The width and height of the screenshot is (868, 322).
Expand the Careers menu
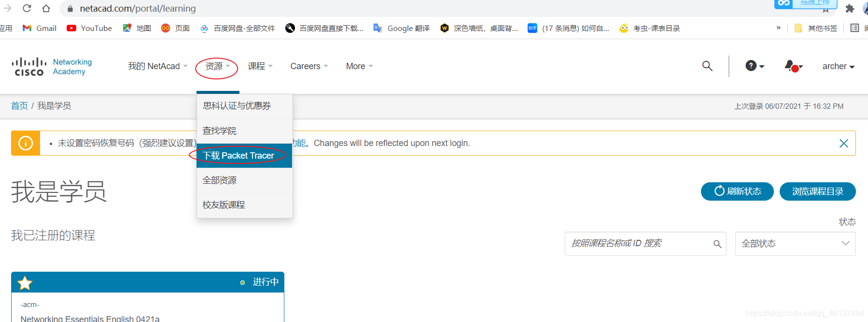309,66
